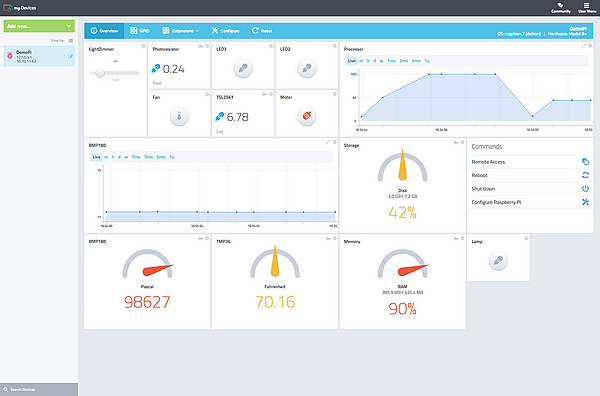Viewport: 600px width, 396px height.
Task: Select 3mo range on BMP180 chart
Action: 148,157
